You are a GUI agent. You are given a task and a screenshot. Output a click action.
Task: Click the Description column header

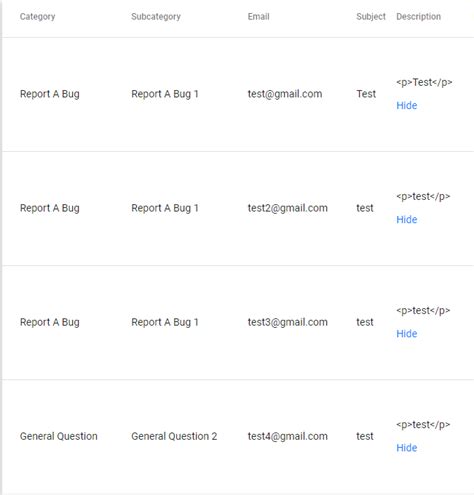pos(418,16)
